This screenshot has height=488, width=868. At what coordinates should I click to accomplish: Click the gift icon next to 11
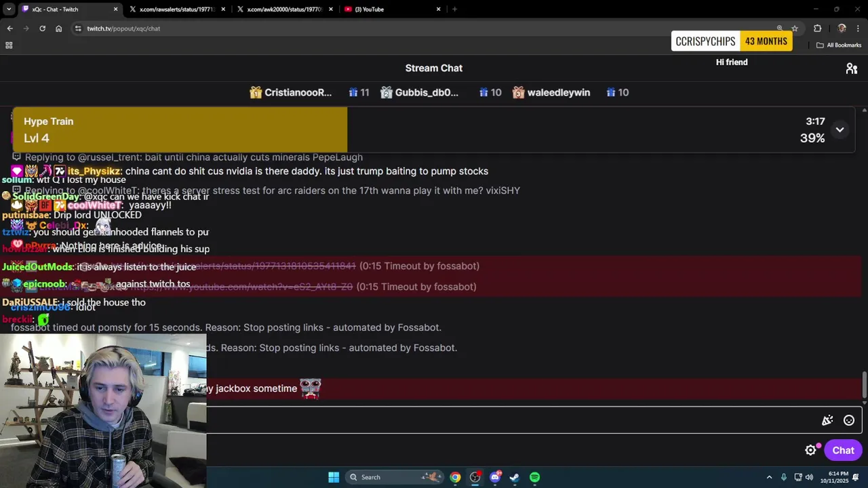click(353, 92)
